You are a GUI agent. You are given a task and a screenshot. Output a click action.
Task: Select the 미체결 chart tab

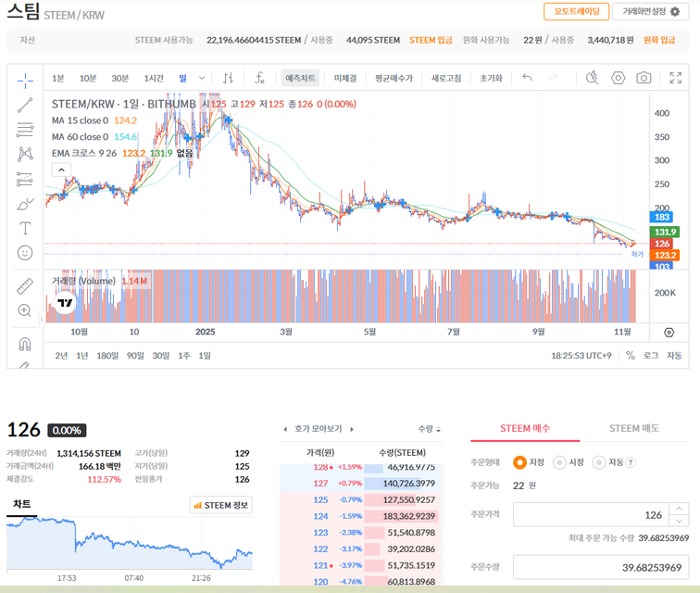pos(345,78)
